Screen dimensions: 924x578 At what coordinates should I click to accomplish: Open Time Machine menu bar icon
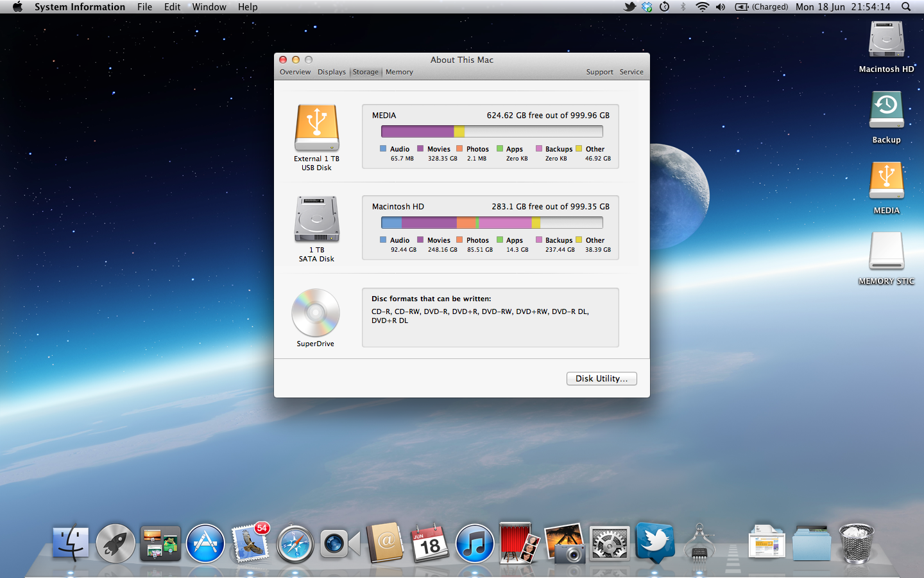pyautogui.click(x=665, y=6)
